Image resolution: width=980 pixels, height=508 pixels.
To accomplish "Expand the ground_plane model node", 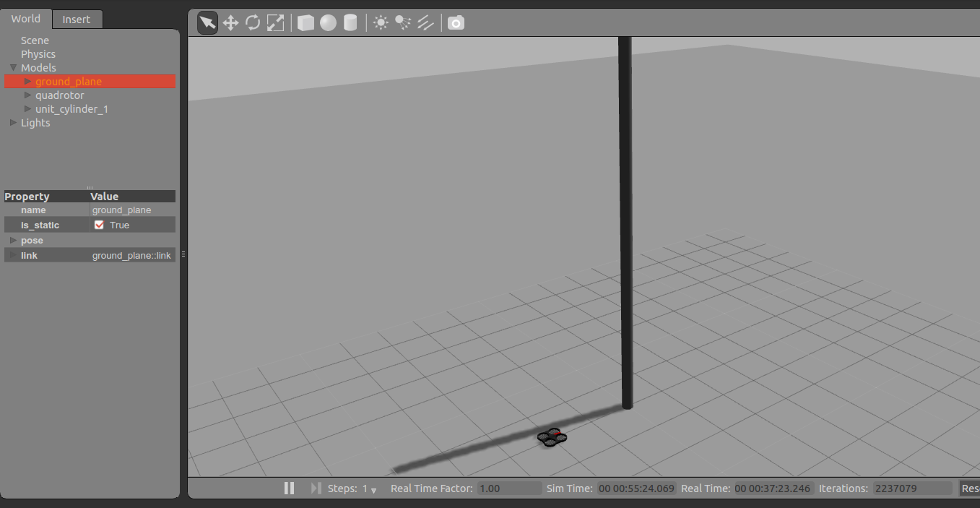I will 28,82.
